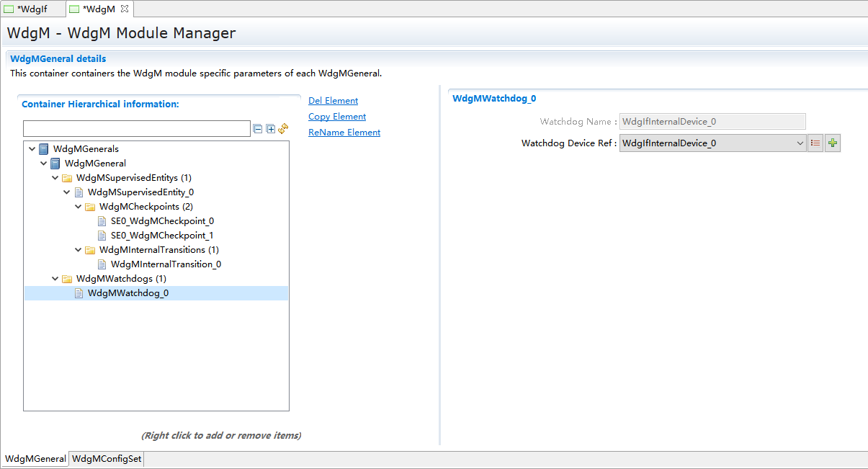868x469 pixels.
Task: Close the WdgM editor tab
Action: pyautogui.click(x=124, y=9)
